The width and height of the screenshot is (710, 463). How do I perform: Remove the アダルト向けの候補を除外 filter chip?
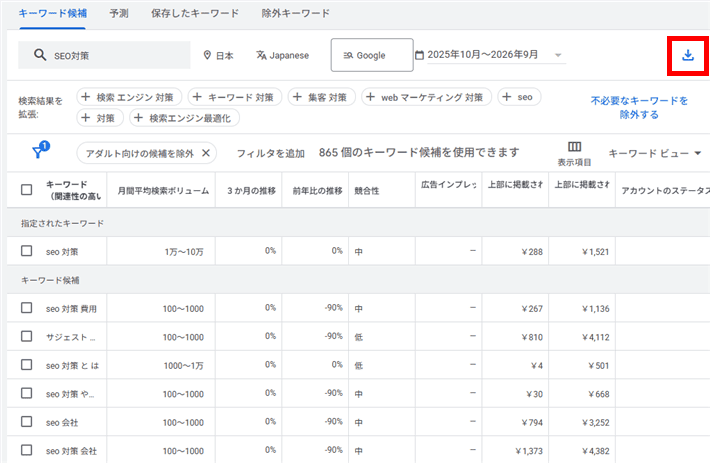[206, 153]
